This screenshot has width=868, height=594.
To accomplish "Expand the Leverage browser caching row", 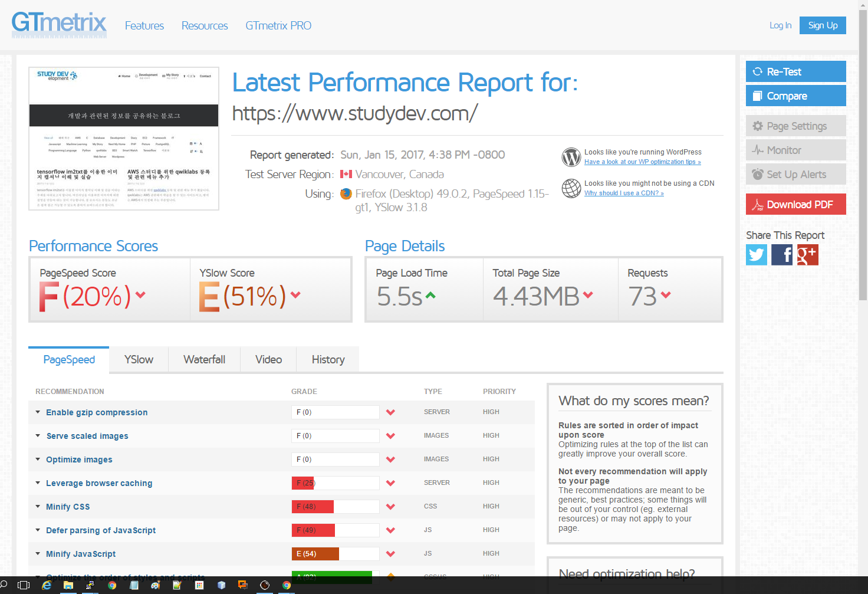I will [x=99, y=483].
